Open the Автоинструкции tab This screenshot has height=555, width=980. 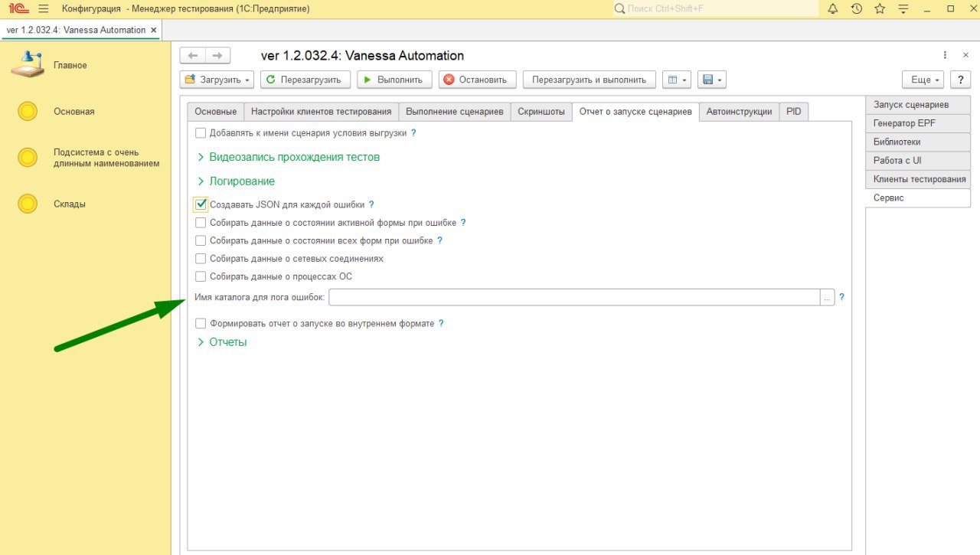click(x=739, y=112)
